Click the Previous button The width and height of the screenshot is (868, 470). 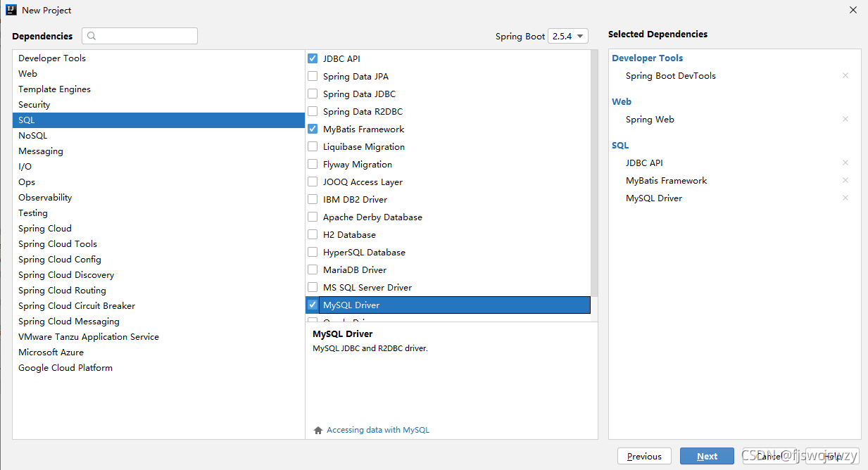[644, 456]
